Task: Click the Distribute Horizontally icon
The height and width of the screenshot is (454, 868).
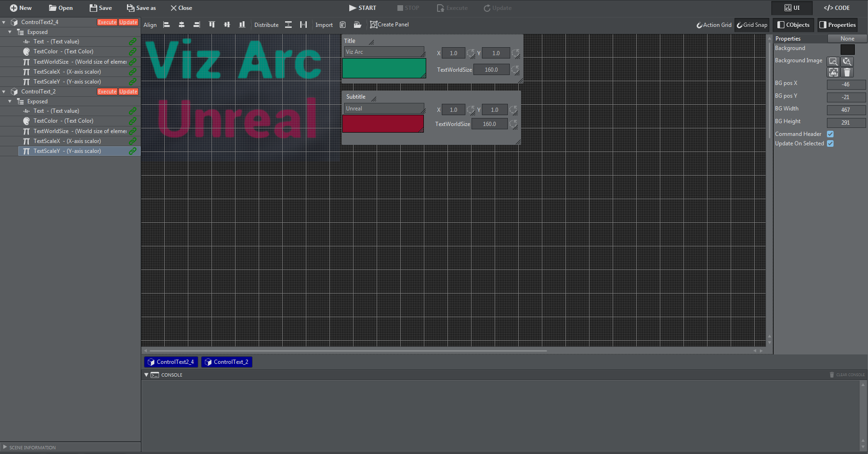Action: tap(303, 25)
